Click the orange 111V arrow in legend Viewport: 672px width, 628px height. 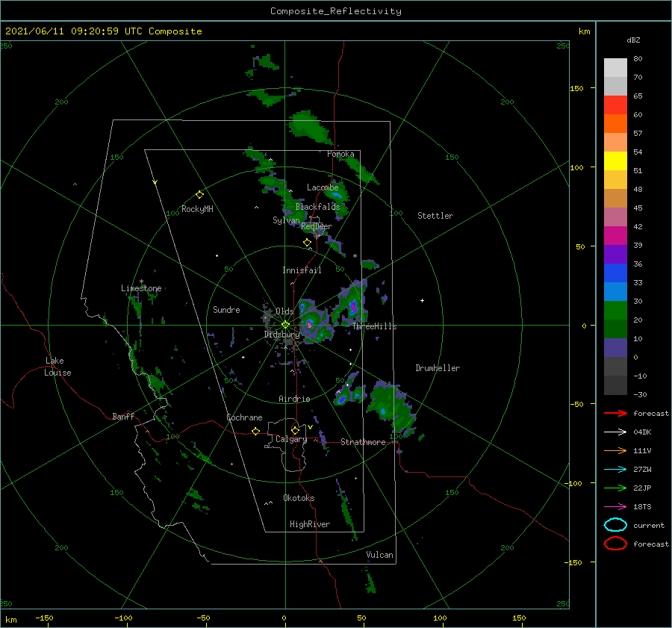pos(615,450)
